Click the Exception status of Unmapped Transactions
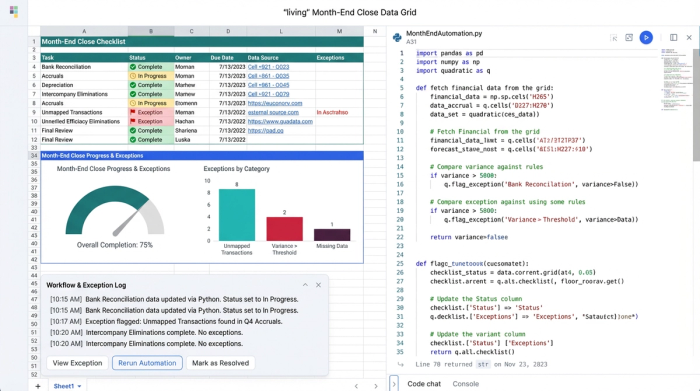Image resolution: width=700 pixels, height=391 pixels. (x=151, y=112)
